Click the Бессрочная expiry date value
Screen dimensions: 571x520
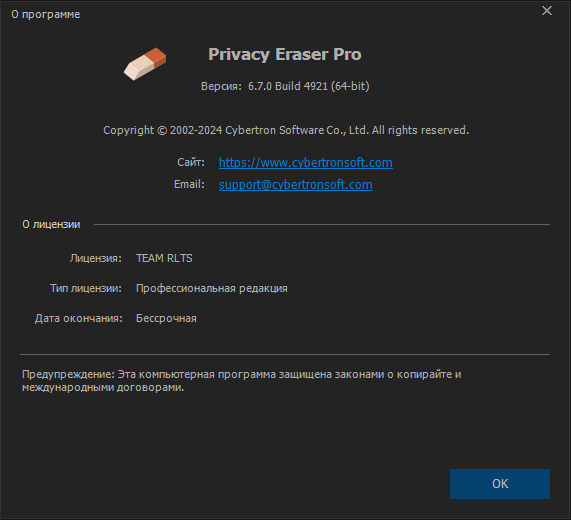[x=166, y=318]
